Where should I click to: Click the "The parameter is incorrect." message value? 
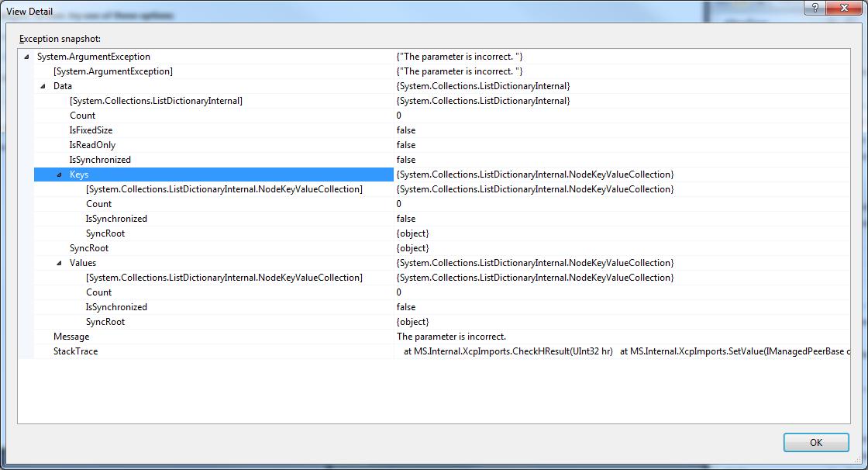(x=451, y=337)
